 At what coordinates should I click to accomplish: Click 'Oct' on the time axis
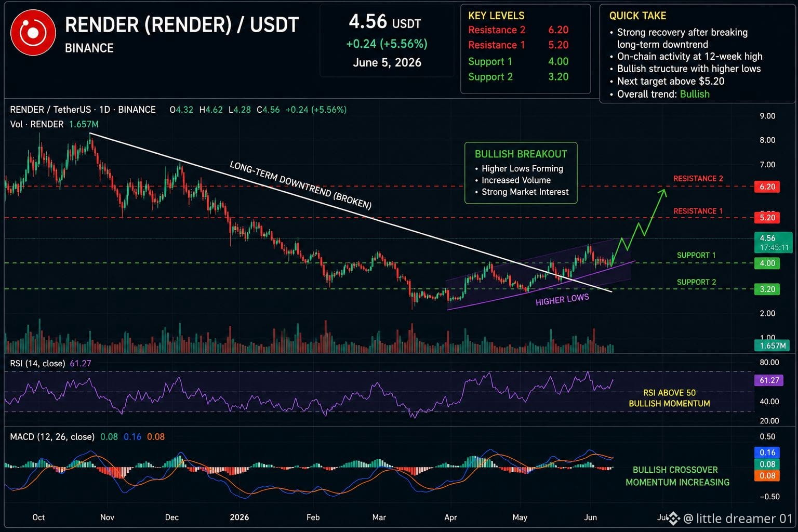pos(38,517)
